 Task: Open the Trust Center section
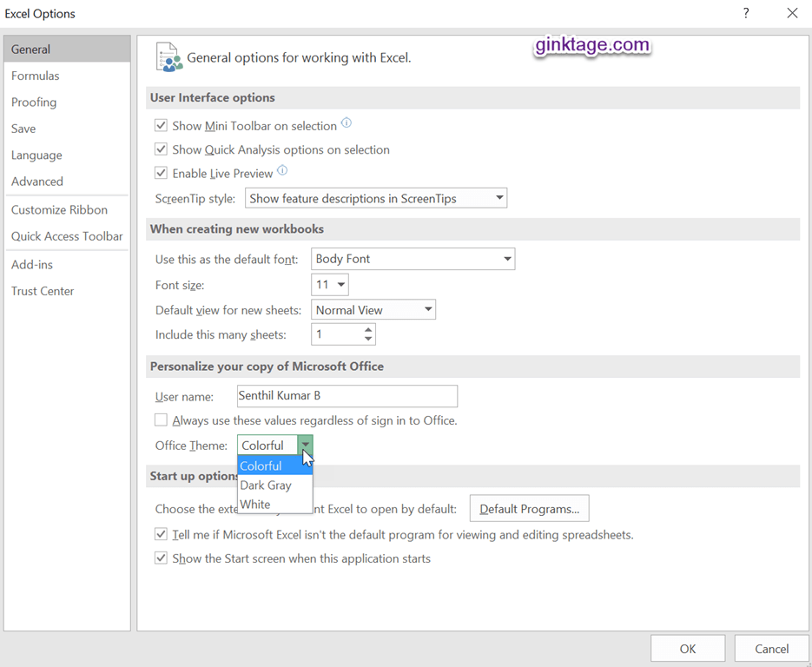(x=43, y=291)
